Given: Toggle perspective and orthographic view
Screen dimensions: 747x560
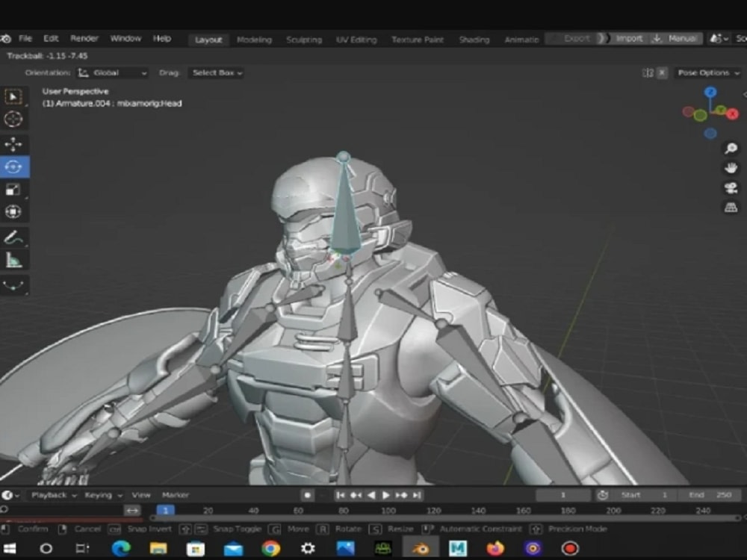Looking at the screenshot, I should point(731,207).
